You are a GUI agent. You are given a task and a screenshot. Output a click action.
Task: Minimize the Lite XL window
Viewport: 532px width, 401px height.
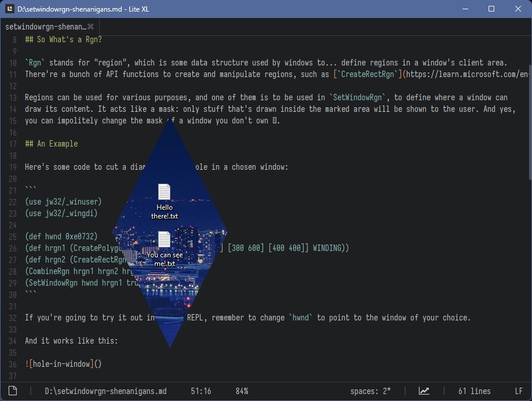465,9
